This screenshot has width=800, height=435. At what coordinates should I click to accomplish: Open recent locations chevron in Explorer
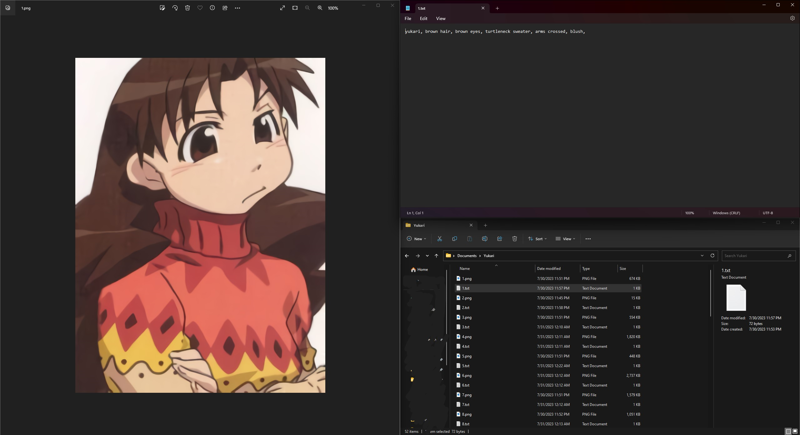[427, 255]
